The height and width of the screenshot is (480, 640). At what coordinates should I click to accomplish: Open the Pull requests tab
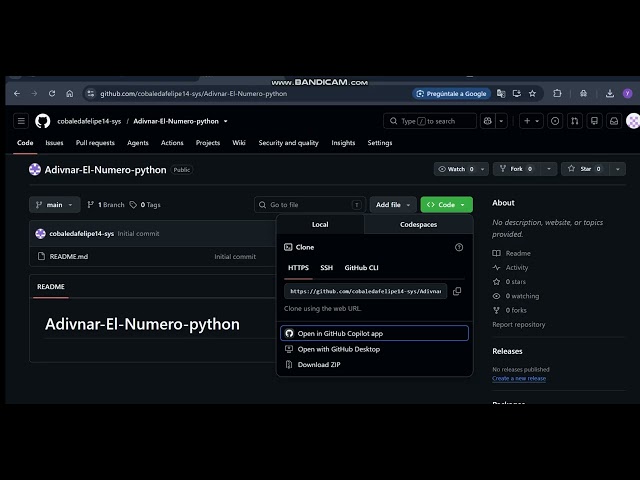pos(95,143)
